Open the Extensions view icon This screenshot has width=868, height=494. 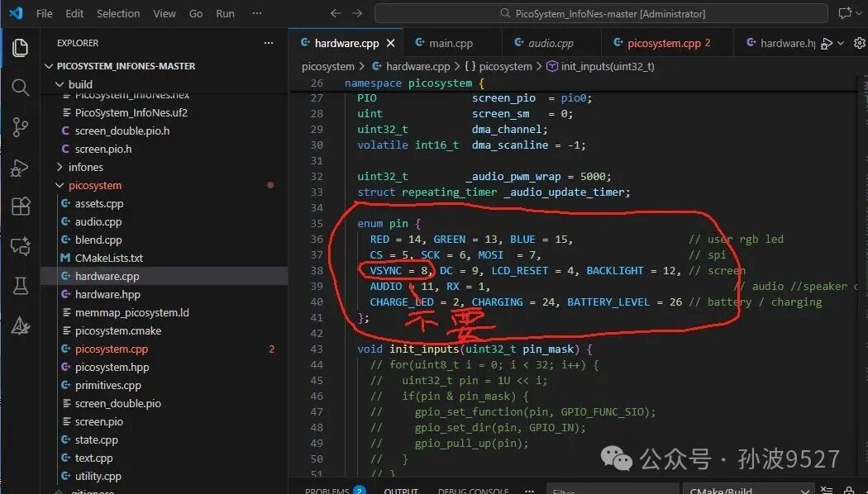21,207
